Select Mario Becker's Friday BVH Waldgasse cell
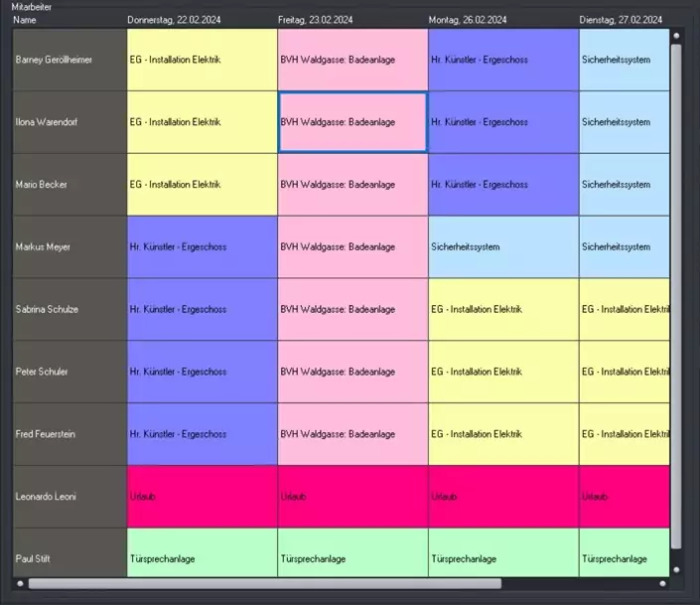Image resolution: width=700 pixels, height=605 pixels. click(352, 185)
